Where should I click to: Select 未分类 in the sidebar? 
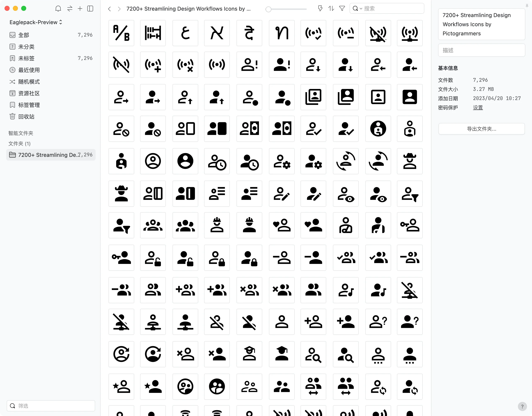[51, 47]
